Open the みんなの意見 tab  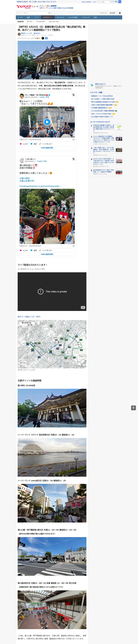point(73,17)
